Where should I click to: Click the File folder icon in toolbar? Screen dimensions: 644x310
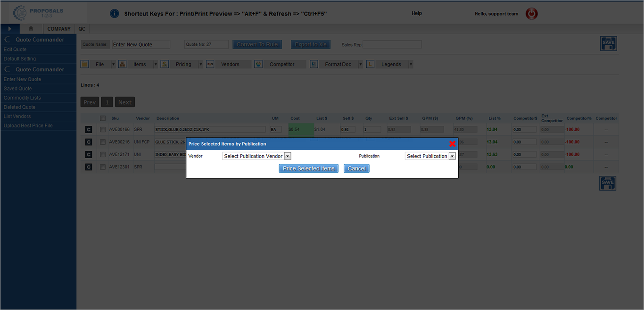(x=85, y=64)
